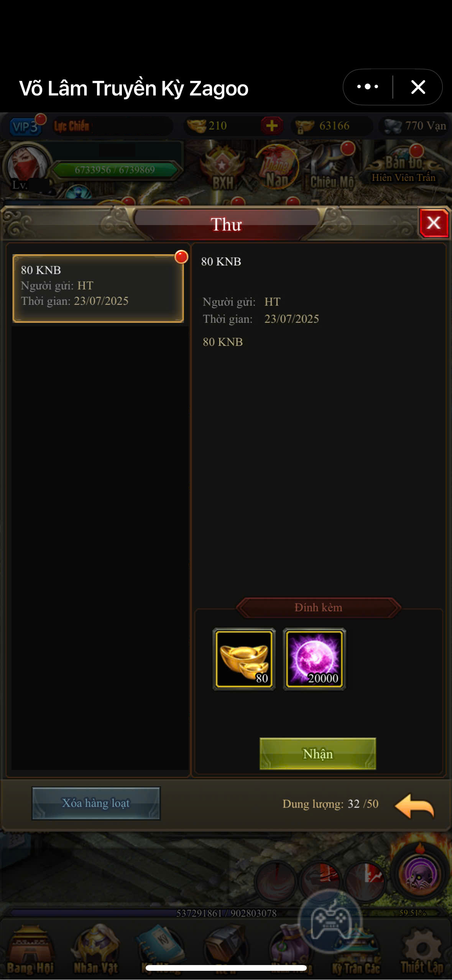Tap the red plus add-gold icon
Image resolution: width=452 pixels, height=980 pixels.
[272, 125]
